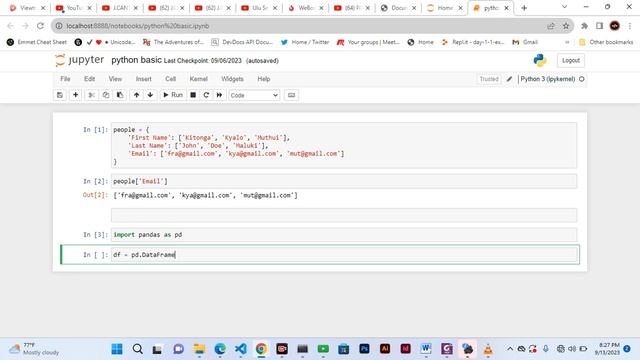
Task: Click the import pandas as pd cell
Action: coord(344,235)
